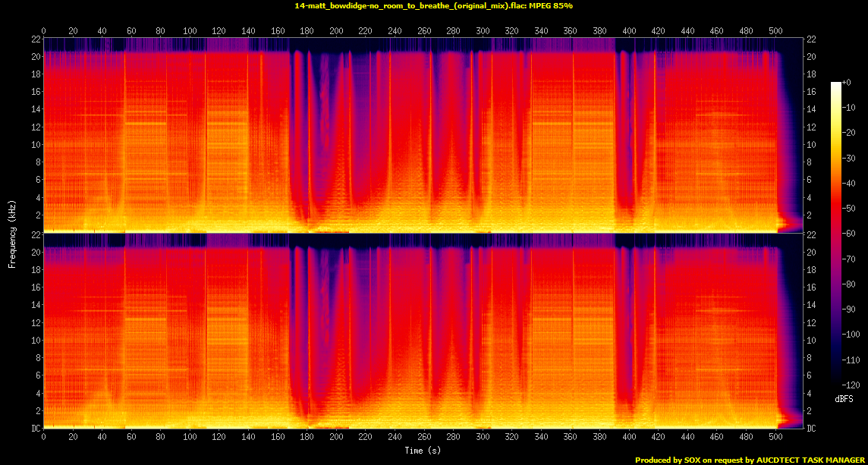Click the '400' tick on the bottom time axis
868x465 pixels.
630,438
